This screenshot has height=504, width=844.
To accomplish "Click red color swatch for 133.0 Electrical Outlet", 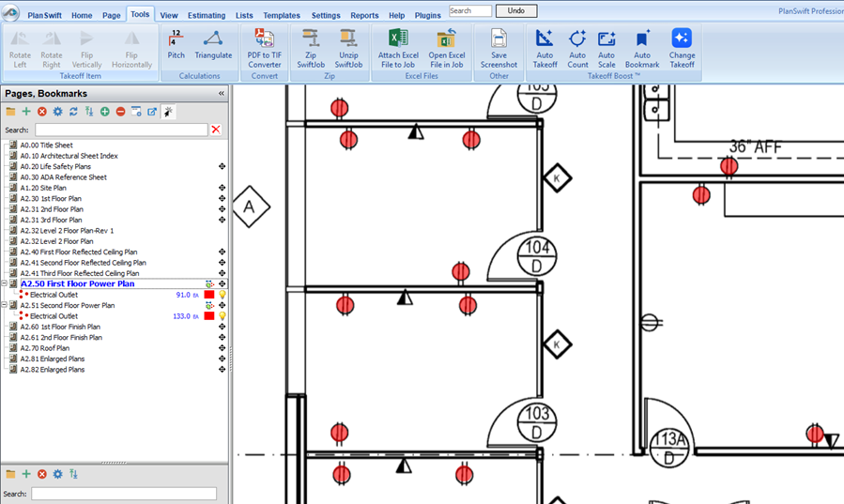I will pos(208,316).
